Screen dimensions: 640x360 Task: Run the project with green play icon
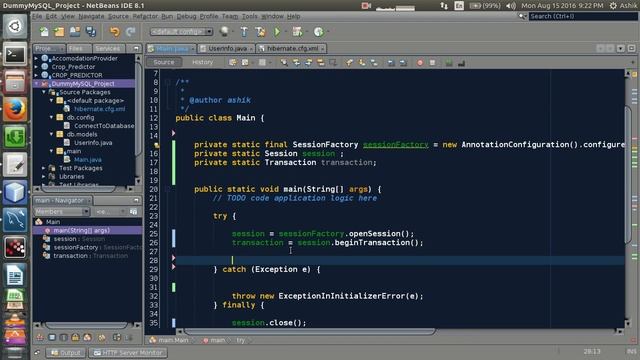coord(277,31)
